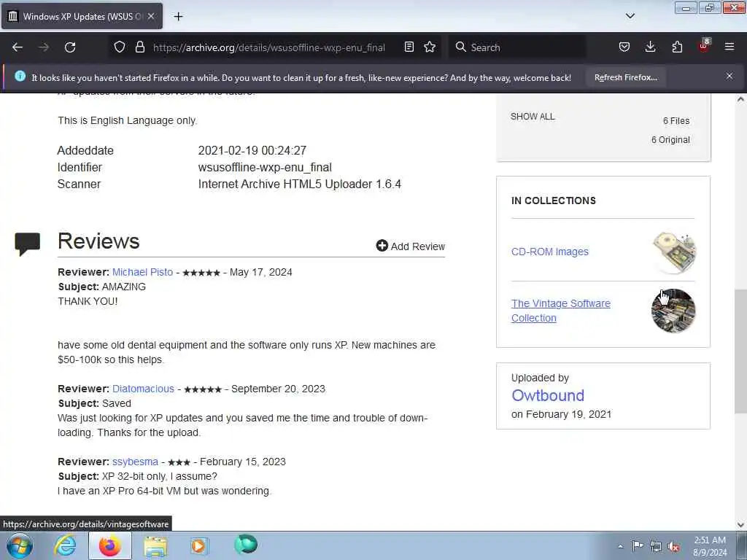Open Save to Pocket icon
The height and width of the screenshot is (560, 747).
(x=624, y=47)
